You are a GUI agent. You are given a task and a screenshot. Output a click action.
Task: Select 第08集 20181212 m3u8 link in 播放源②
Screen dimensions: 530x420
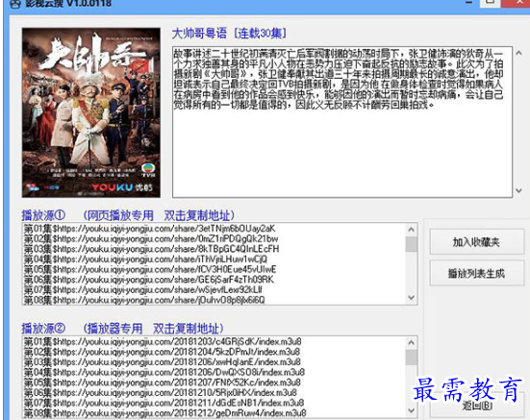[164, 412]
